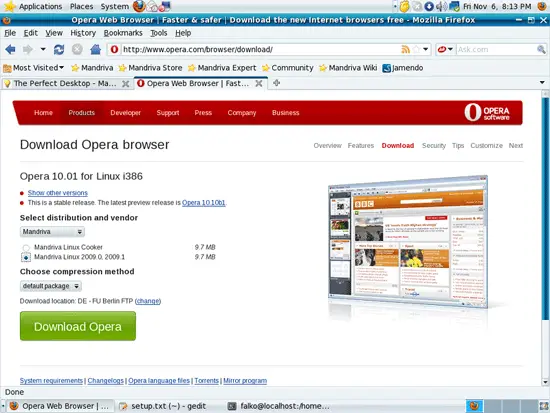Open the Changelogs link

click(x=106, y=381)
